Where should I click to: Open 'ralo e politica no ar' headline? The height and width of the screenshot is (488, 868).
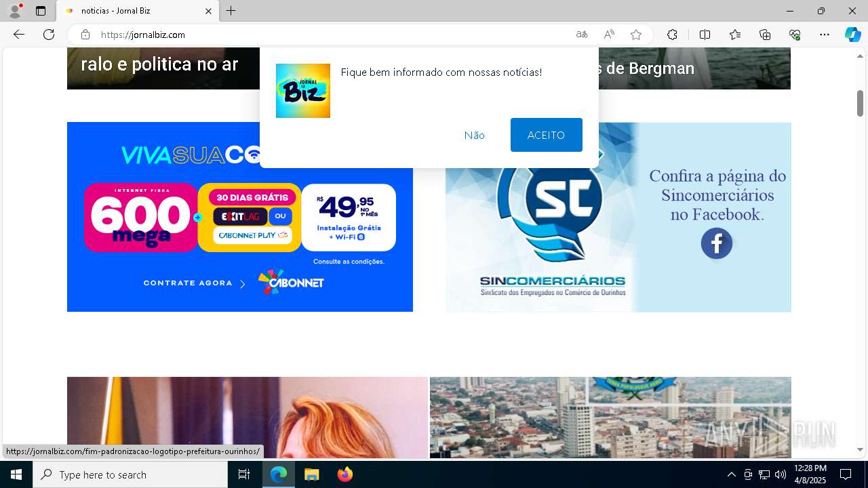click(x=159, y=64)
